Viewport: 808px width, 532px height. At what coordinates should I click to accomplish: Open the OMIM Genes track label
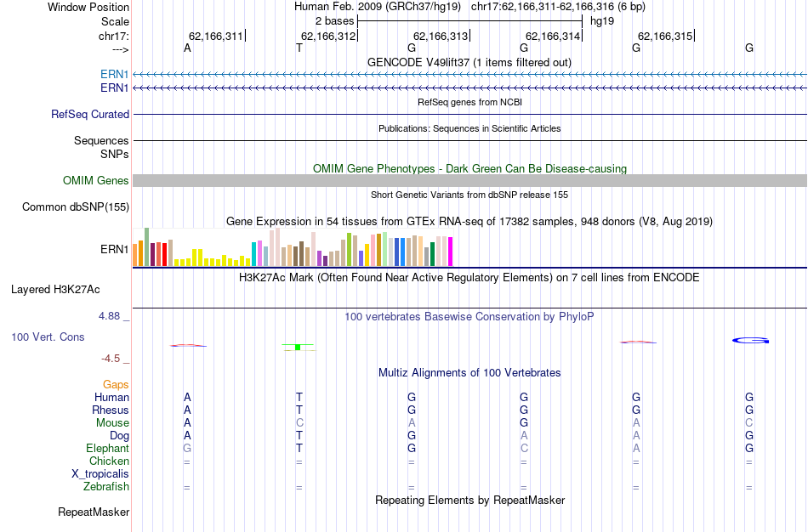click(x=96, y=181)
